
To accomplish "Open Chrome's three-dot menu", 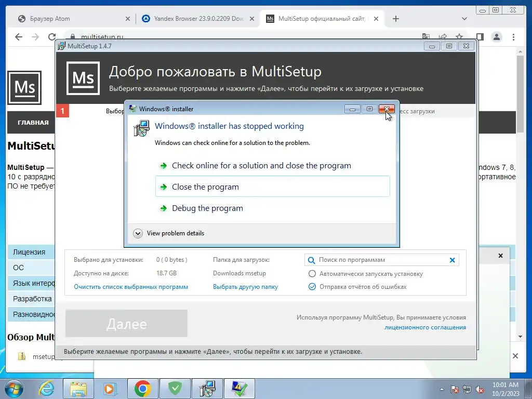I will click(513, 37).
